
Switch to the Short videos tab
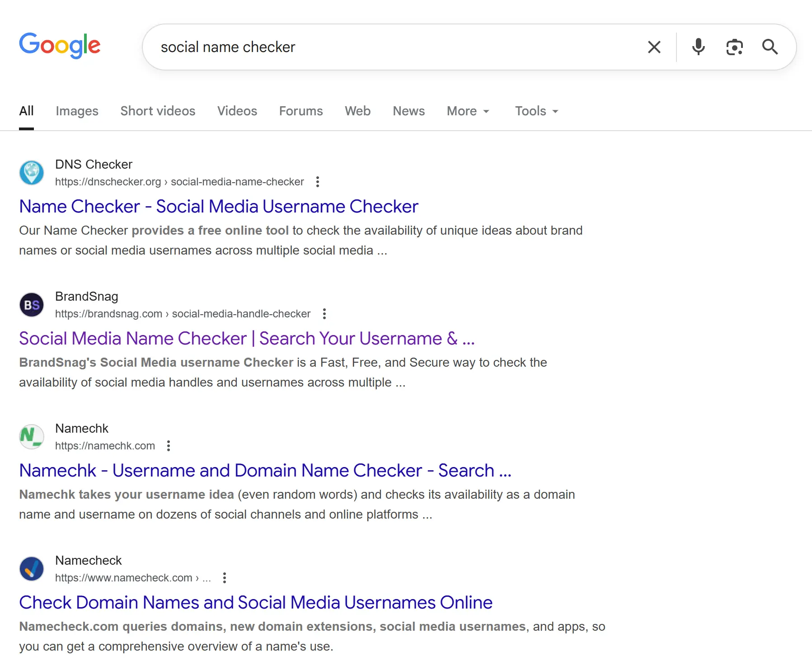click(x=158, y=111)
